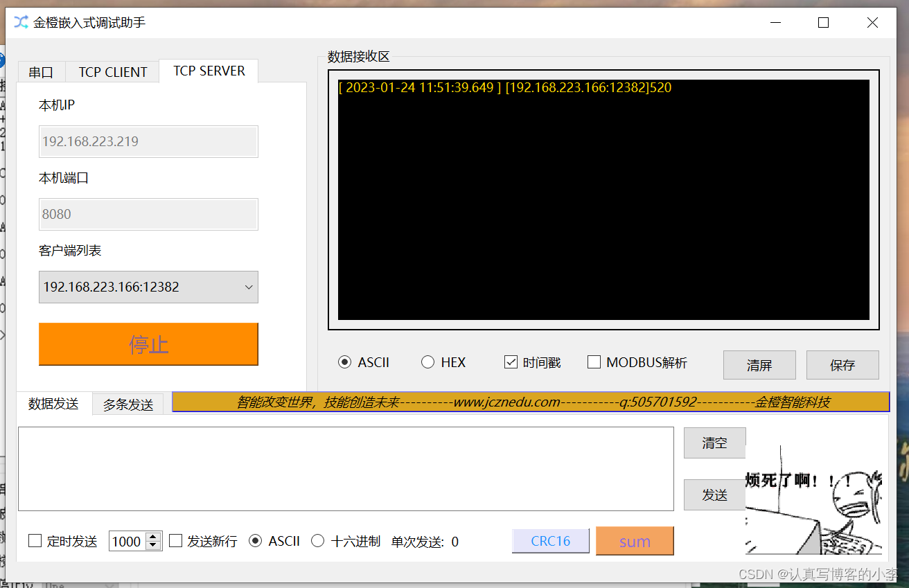Click the 清空 button beside send box

[x=714, y=443]
